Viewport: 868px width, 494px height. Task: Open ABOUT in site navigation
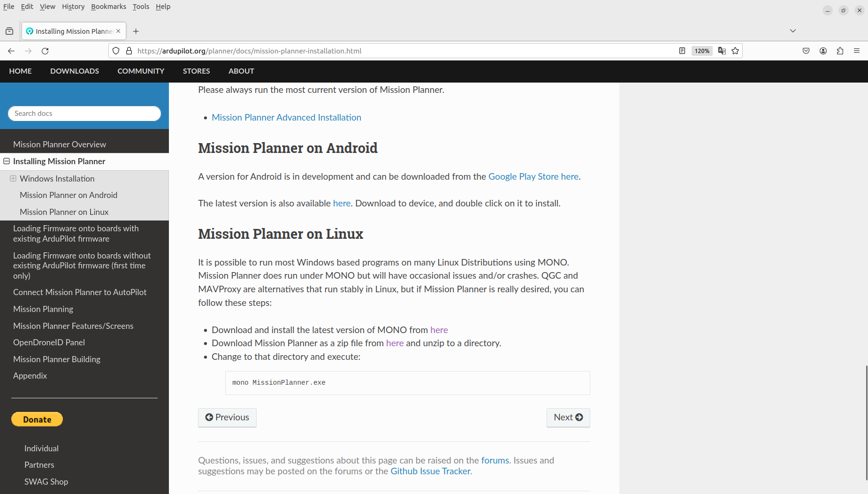(241, 71)
